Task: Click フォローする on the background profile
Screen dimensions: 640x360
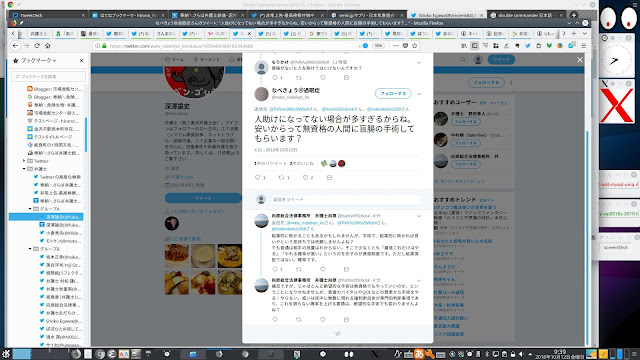Action: tap(486, 82)
